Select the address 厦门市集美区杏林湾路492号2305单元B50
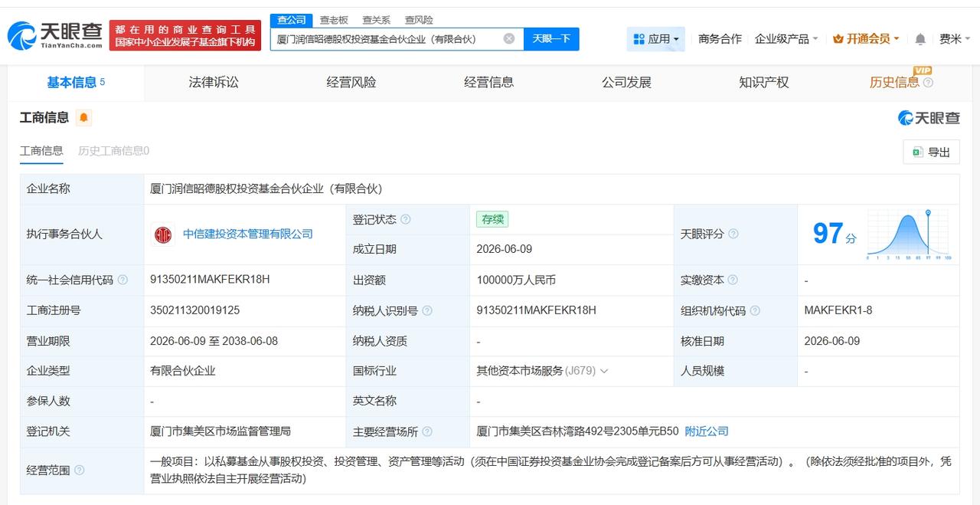Screen dimensions: 980x505 coord(577,431)
